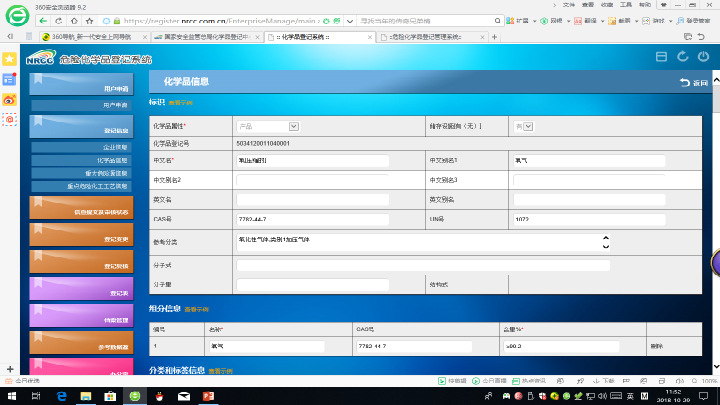The height and width of the screenshot is (405, 720).
Task: Click the 英文名 input field
Action: pos(323,199)
